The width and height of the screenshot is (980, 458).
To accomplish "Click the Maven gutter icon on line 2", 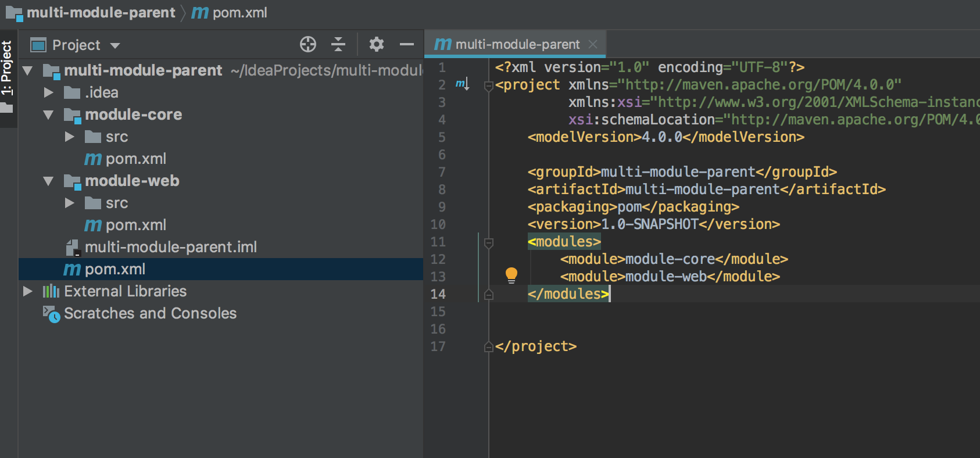I will pyautogui.click(x=462, y=84).
